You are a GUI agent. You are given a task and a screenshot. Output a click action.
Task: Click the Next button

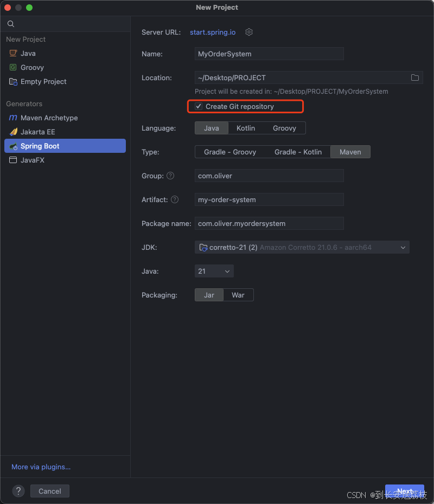(x=405, y=491)
